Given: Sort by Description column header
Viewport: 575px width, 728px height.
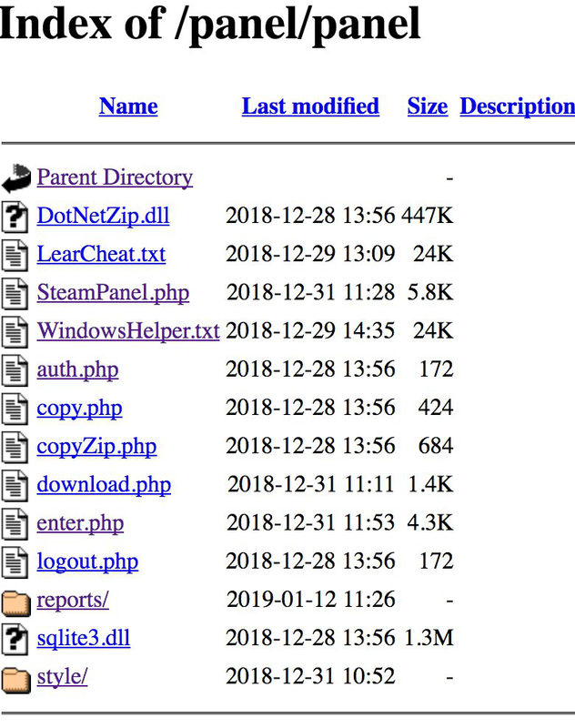Looking at the screenshot, I should [x=517, y=106].
